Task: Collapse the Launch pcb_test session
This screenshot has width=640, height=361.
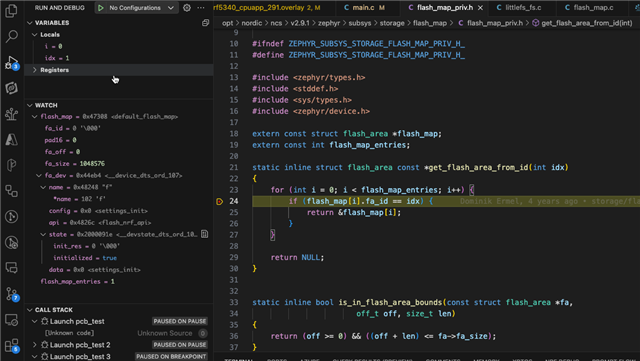Action: [35, 321]
